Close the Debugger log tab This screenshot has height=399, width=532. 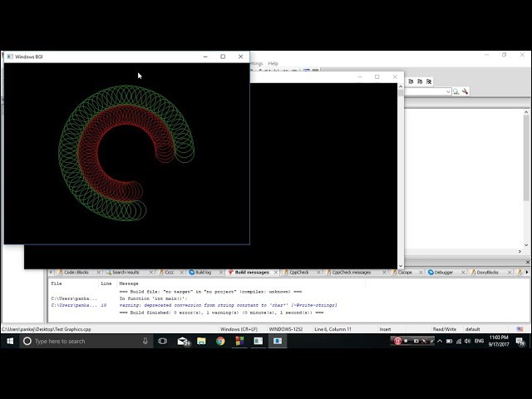tap(463, 272)
